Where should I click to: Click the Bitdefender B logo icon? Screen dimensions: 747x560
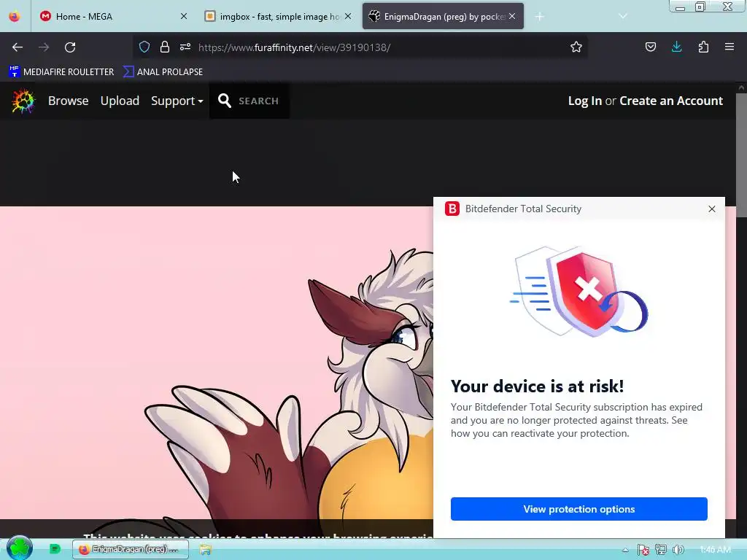point(452,209)
